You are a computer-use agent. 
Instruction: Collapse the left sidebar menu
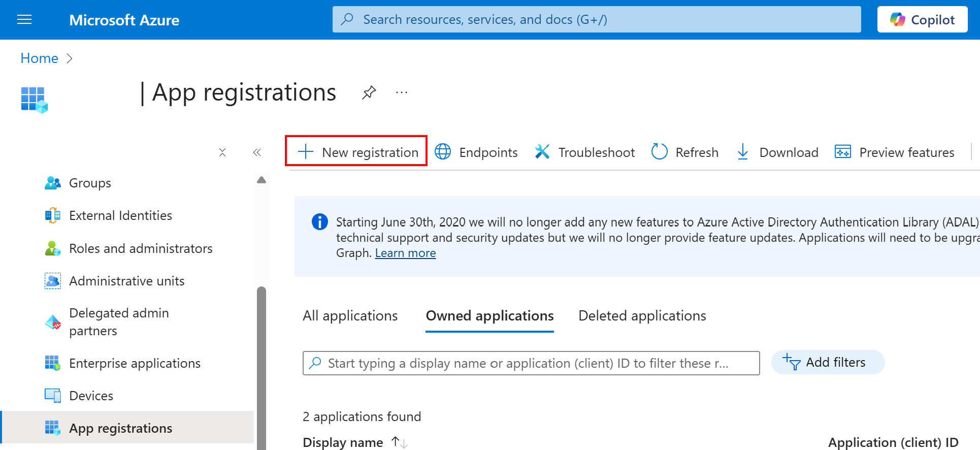(257, 152)
